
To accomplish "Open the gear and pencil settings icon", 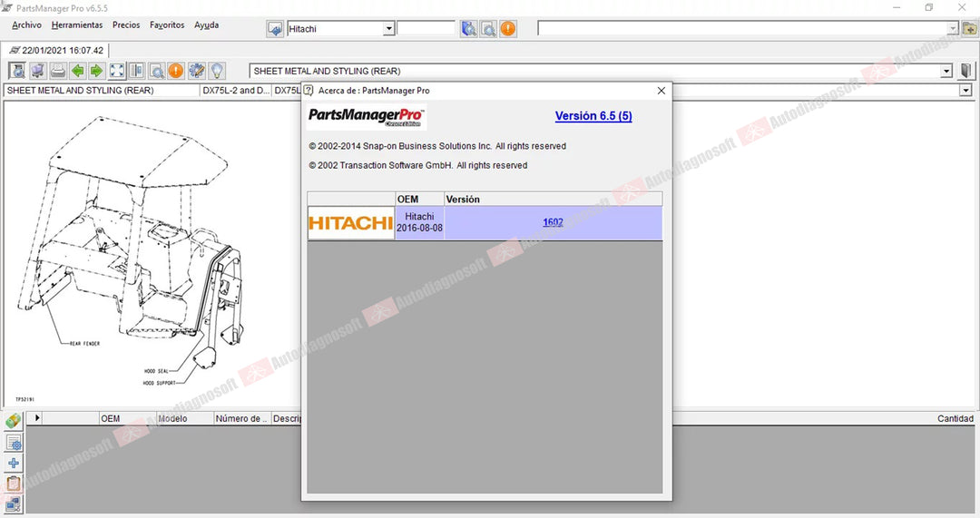I will point(196,71).
